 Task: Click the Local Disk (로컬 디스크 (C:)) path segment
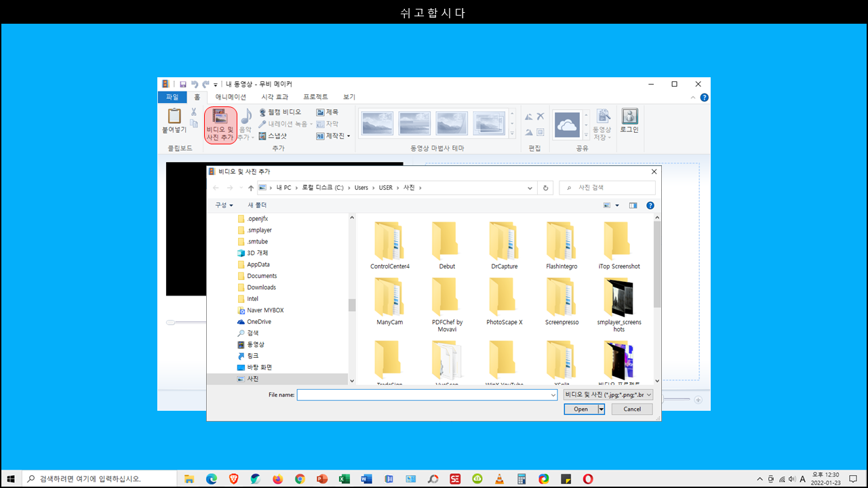pyautogui.click(x=323, y=188)
